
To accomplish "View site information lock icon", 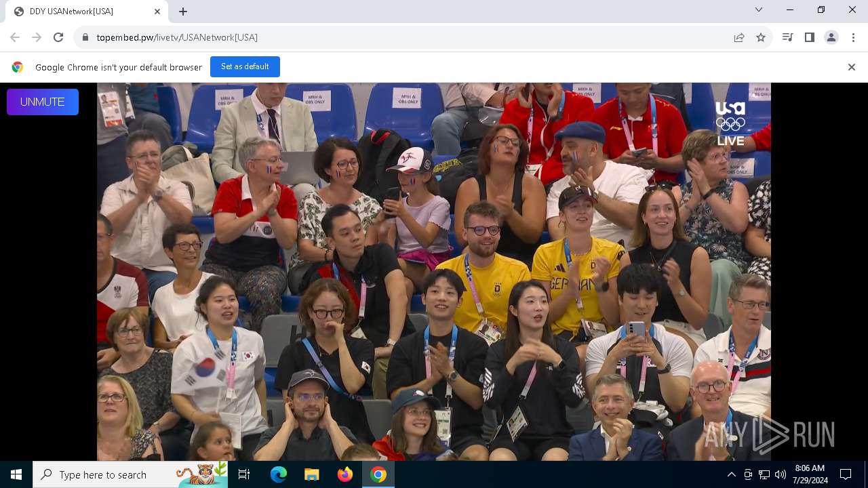I will point(85,37).
